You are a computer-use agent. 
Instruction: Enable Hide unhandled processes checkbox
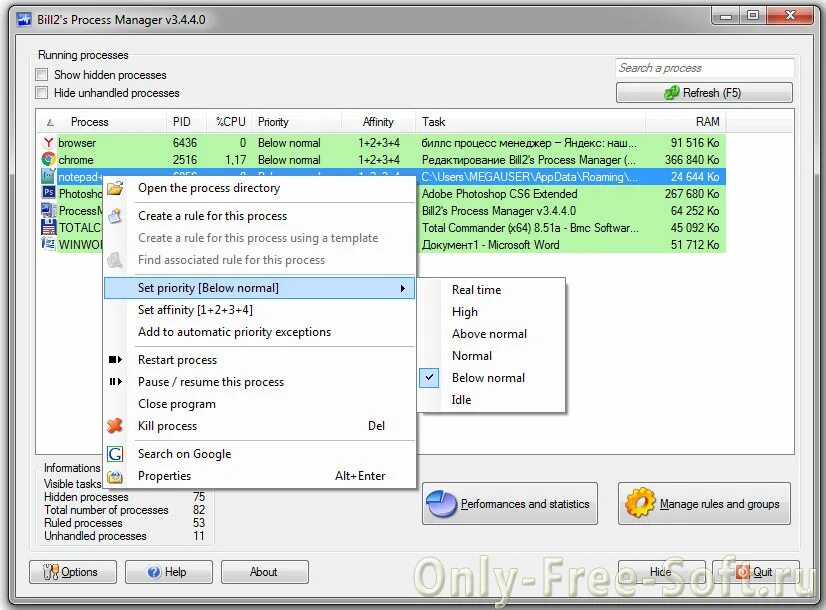click(42, 93)
